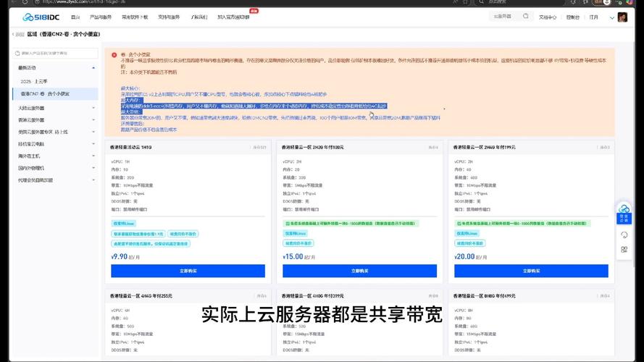Click the user name text beside avatar dropdown

594,17
